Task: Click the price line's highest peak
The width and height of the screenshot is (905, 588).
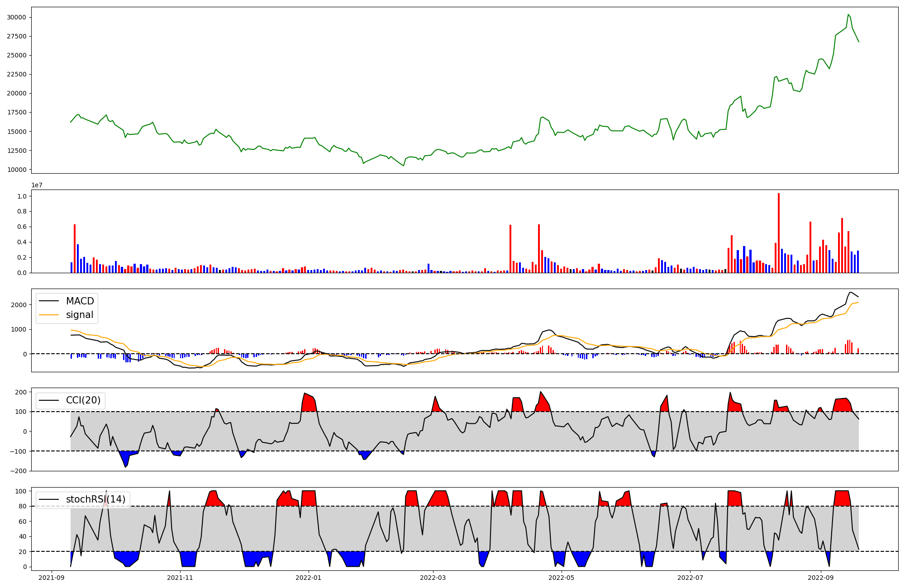Action: [x=848, y=14]
